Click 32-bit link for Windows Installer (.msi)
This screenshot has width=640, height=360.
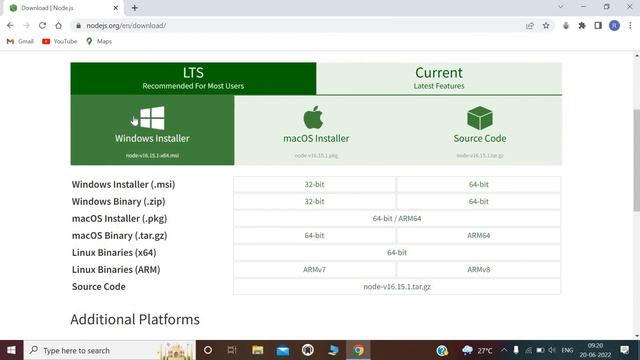[x=314, y=184]
